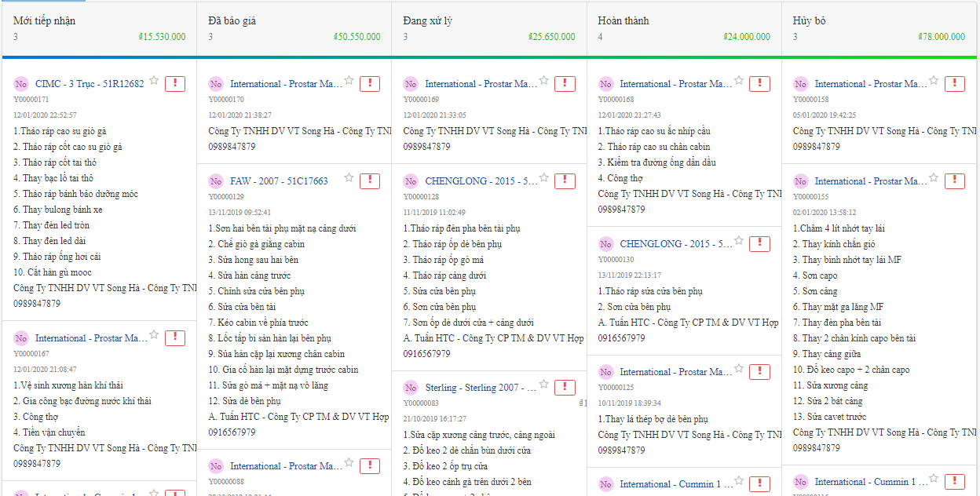
Task: Click the ₫78.000.000 total amount
Action: 942,37
